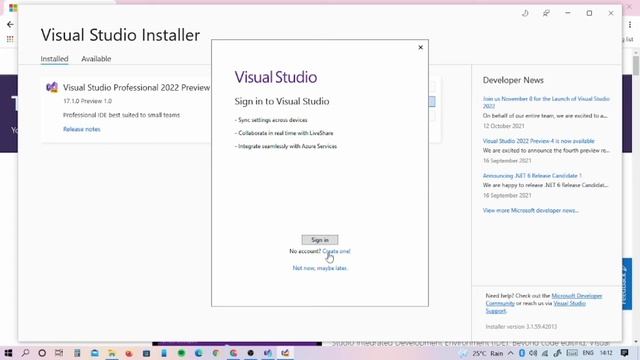This screenshot has height=360, width=640.
Task: Toggle the installer night mode moon icon
Action: (525, 13)
